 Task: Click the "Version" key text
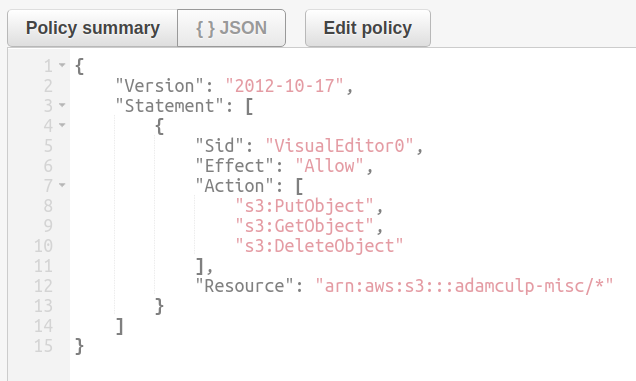[x=159, y=86]
